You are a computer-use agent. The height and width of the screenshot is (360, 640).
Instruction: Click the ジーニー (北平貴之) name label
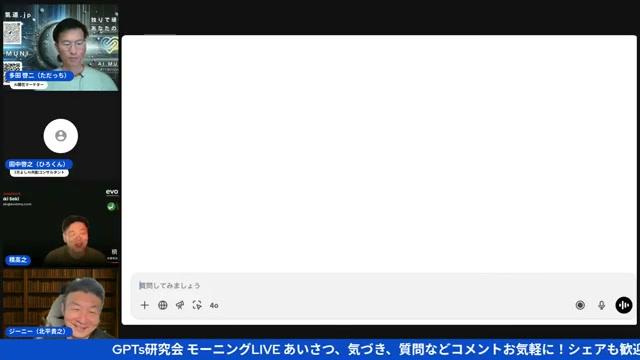[38, 331]
